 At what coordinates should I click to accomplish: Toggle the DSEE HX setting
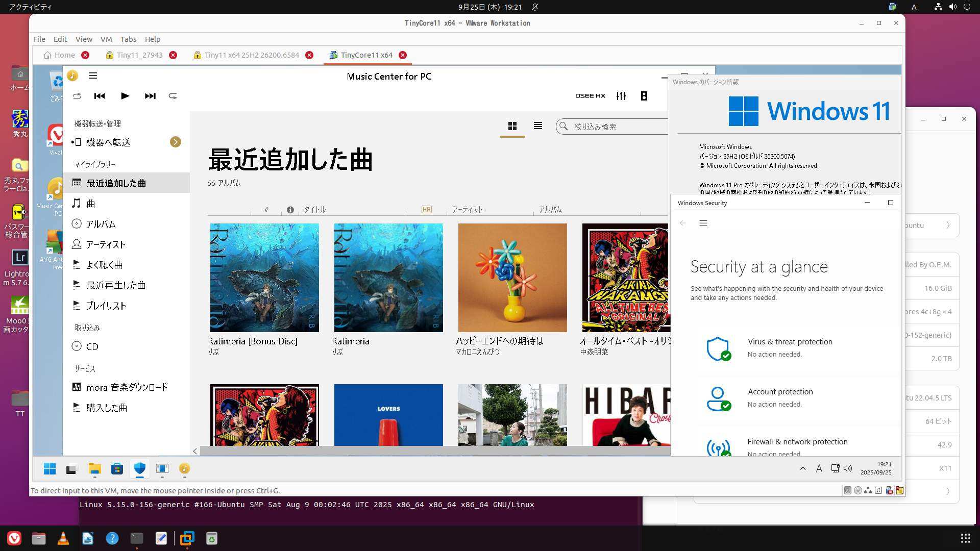click(x=590, y=96)
